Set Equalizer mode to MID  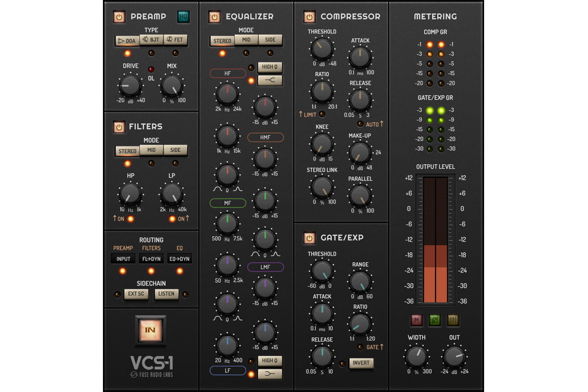coord(246,41)
